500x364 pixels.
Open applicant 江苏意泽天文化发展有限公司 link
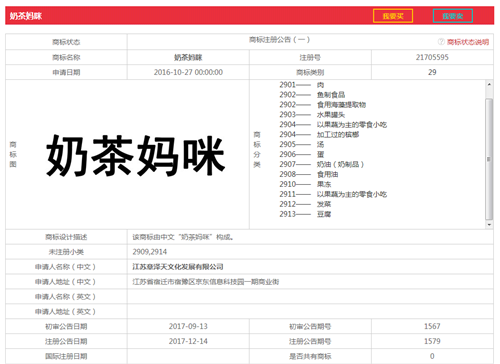click(178, 267)
